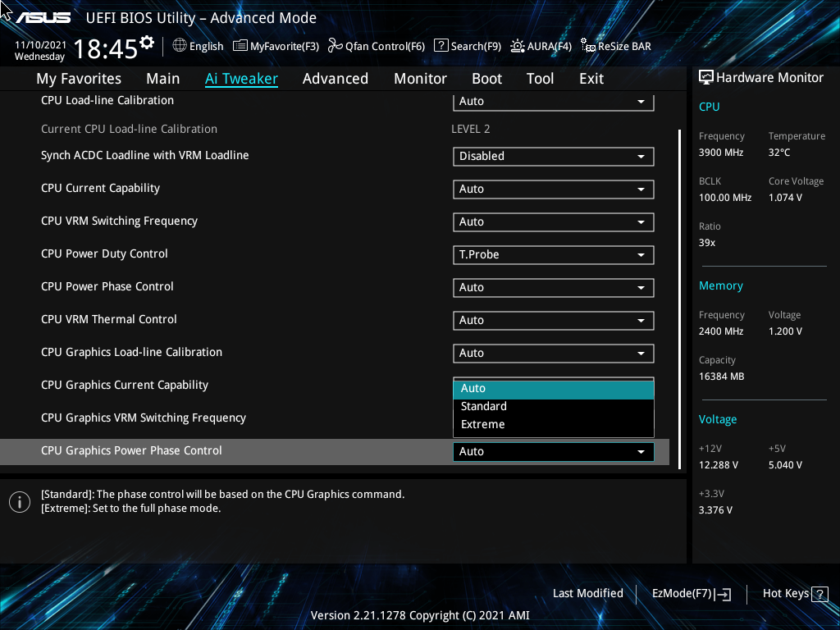840x630 pixels.
Task: Open the Monitor tab
Action: [x=421, y=79]
